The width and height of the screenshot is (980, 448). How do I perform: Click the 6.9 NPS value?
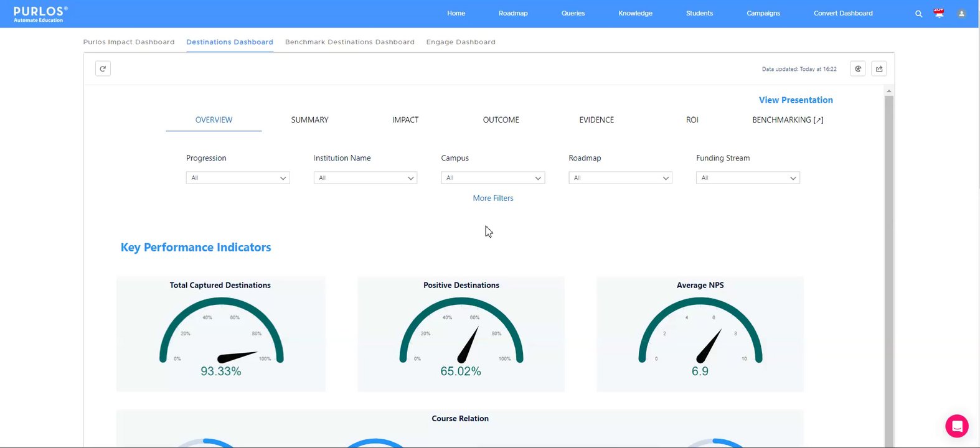point(700,371)
